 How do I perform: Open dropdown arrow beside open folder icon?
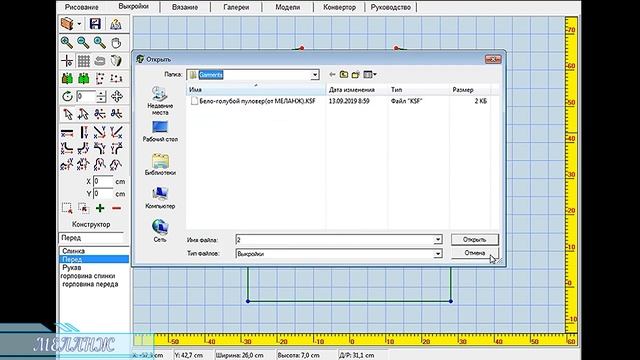[79, 24]
